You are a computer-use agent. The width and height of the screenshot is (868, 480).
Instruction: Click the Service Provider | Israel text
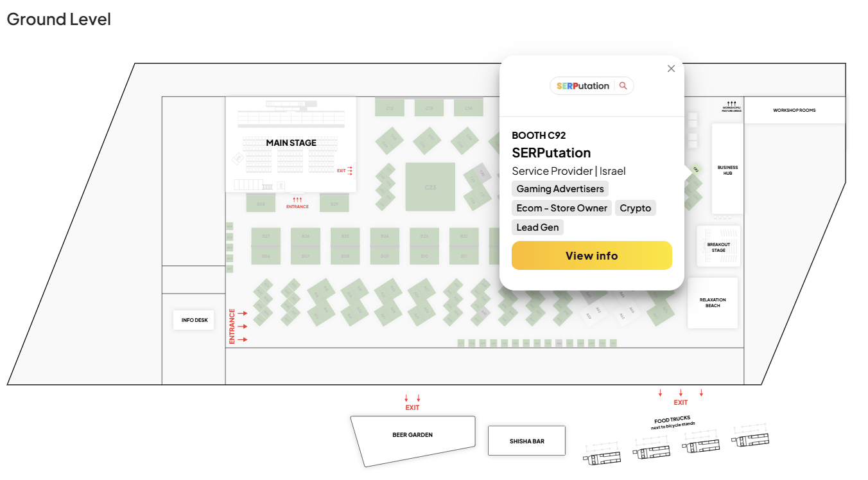tap(569, 171)
